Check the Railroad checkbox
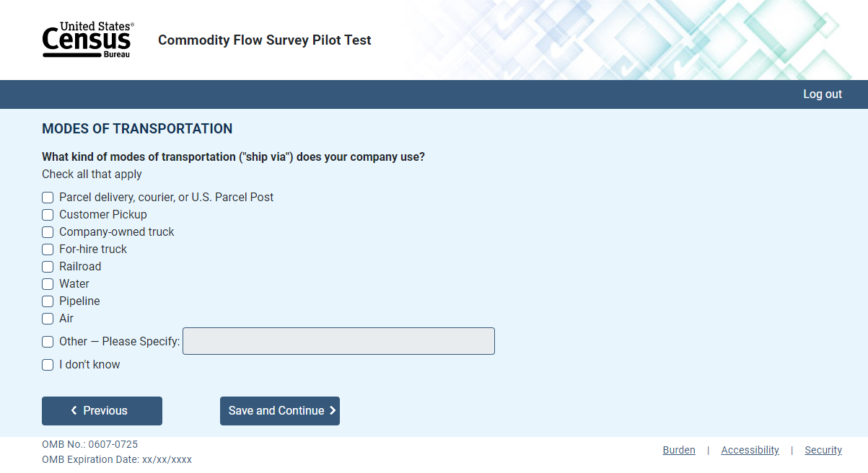 pyautogui.click(x=48, y=267)
